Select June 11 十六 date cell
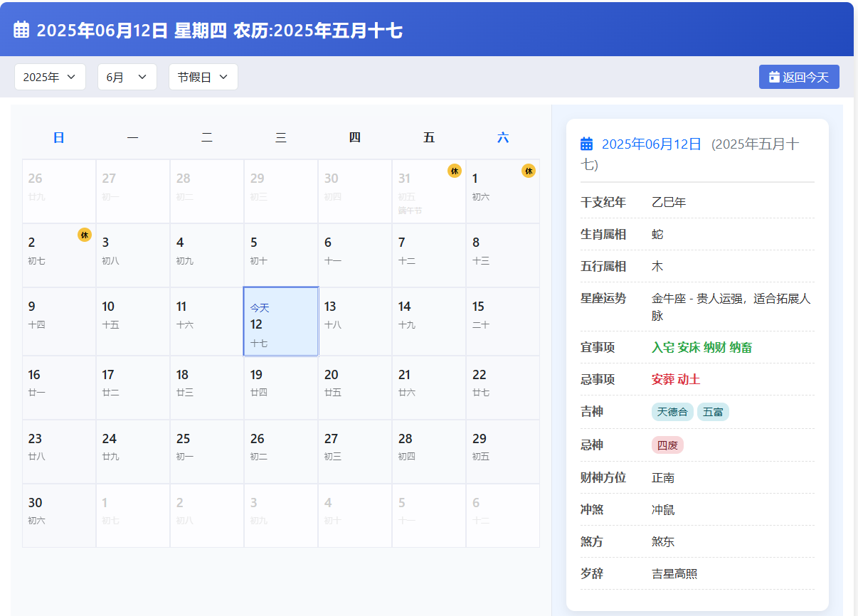Viewport: 858px width, 616px height. tap(207, 322)
